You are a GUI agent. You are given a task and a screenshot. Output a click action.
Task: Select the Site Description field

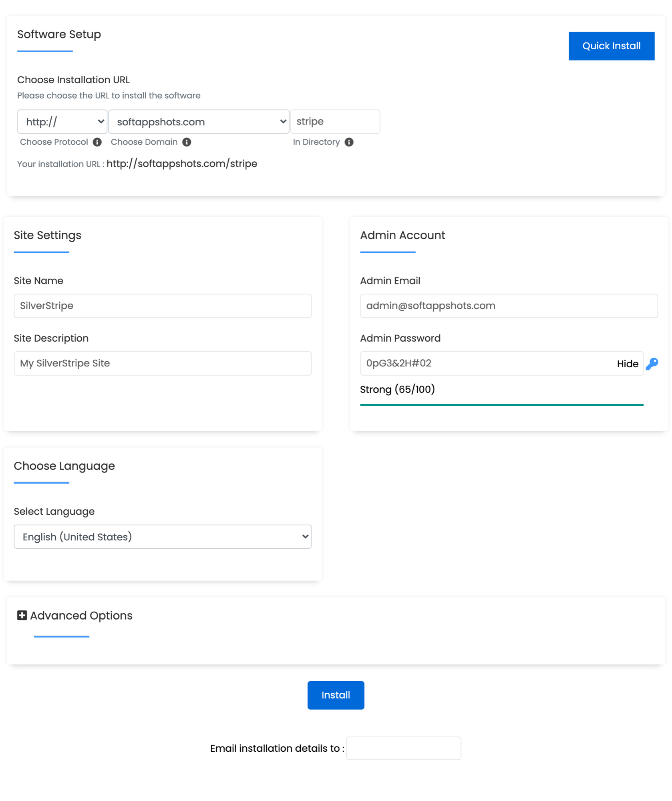point(162,363)
